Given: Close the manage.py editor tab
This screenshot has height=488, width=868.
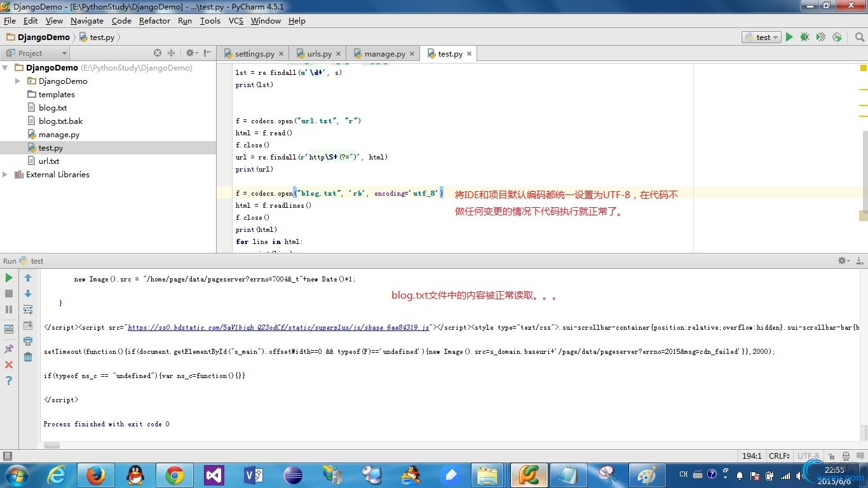Looking at the screenshot, I should click(x=412, y=54).
